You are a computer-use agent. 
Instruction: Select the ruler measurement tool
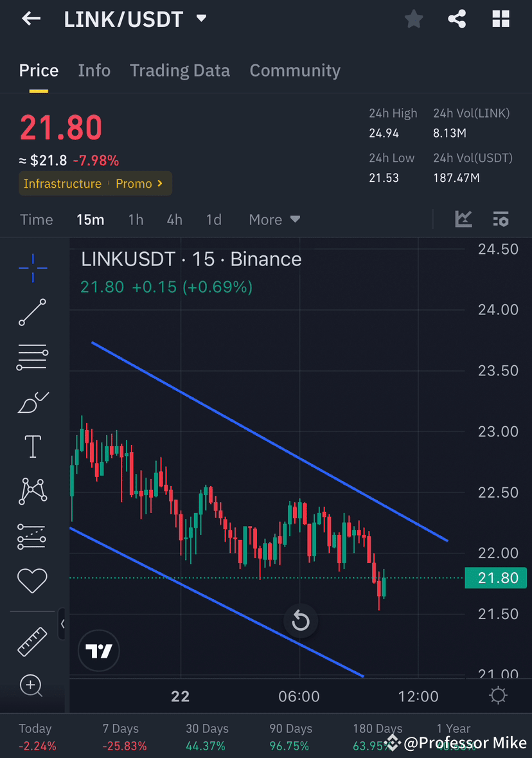click(31, 641)
